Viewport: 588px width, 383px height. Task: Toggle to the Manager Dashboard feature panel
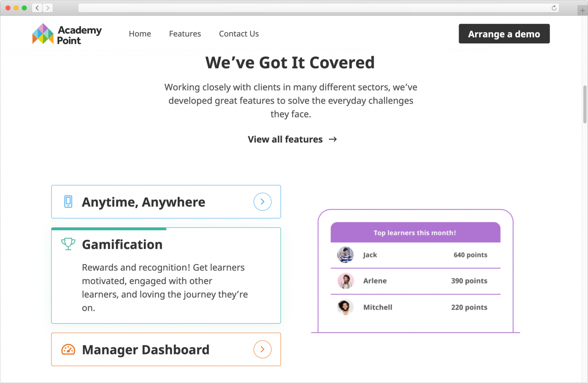tap(166, 349)
